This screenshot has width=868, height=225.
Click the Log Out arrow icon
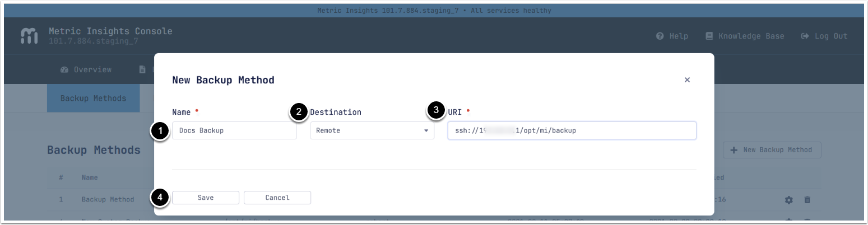[805, 36]
